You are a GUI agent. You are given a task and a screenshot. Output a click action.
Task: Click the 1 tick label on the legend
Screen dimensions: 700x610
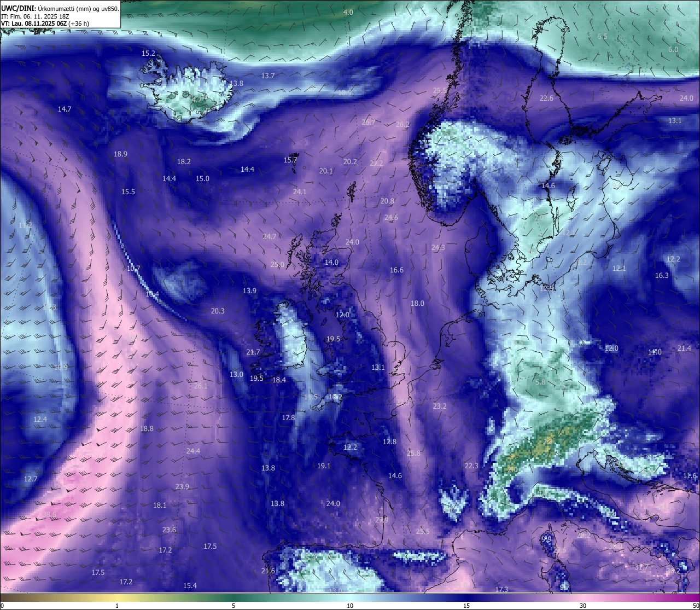coord(117,606)
